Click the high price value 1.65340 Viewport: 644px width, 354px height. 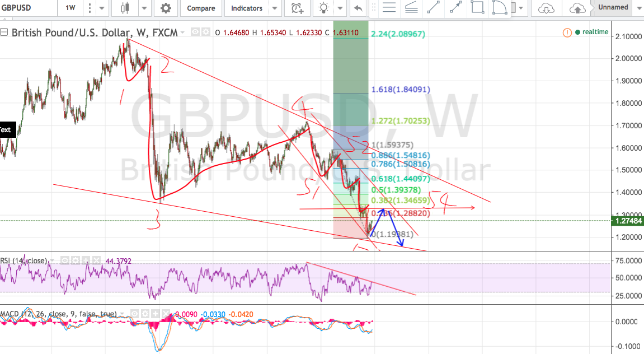coord(272,32)
